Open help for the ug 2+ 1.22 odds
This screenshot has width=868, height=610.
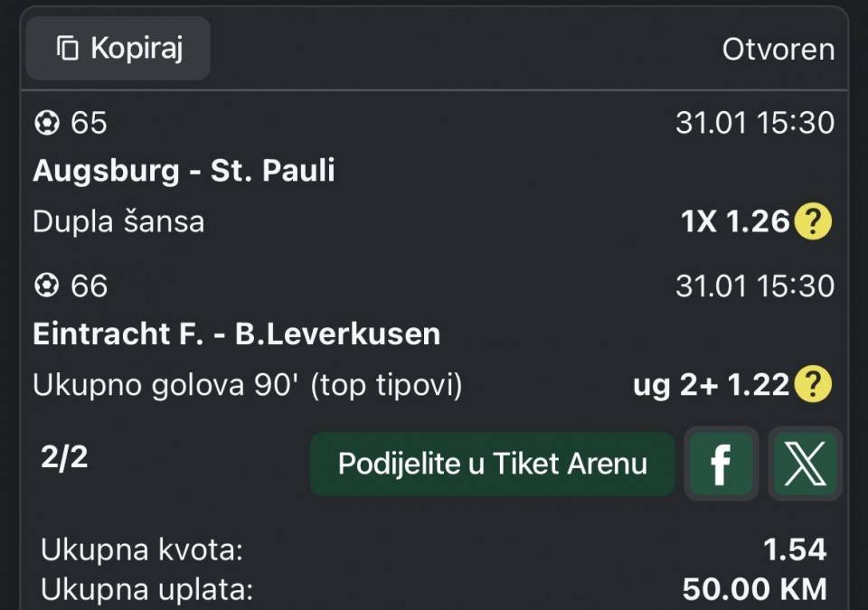click(x=812, y=386)
